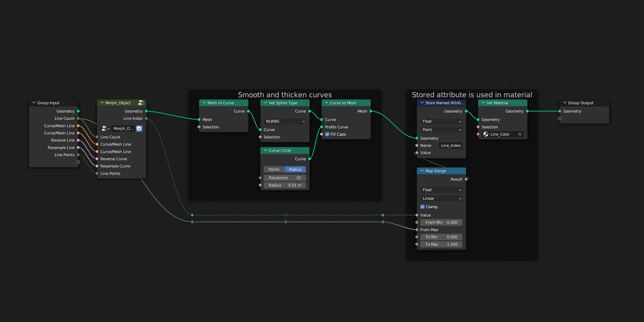
Task: Click the Morph_O... node group name field
Action: pos(123,129)
